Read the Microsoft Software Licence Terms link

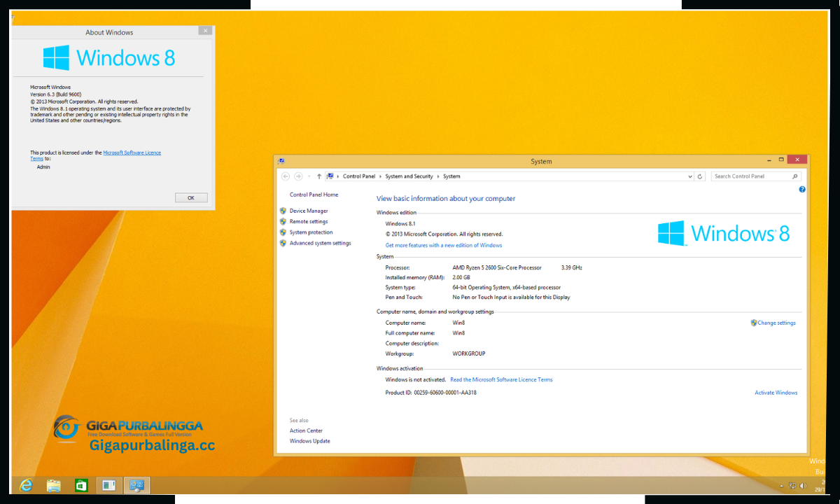[x=501, y=379]
